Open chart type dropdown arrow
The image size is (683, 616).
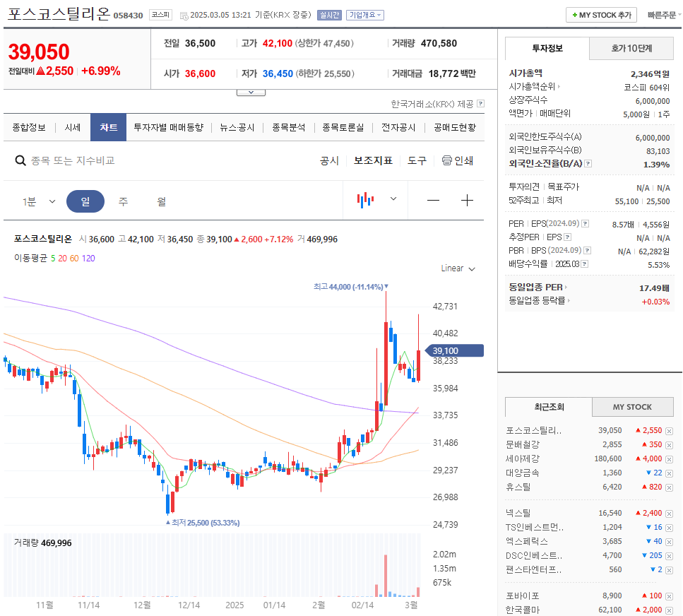coord(393,199)
